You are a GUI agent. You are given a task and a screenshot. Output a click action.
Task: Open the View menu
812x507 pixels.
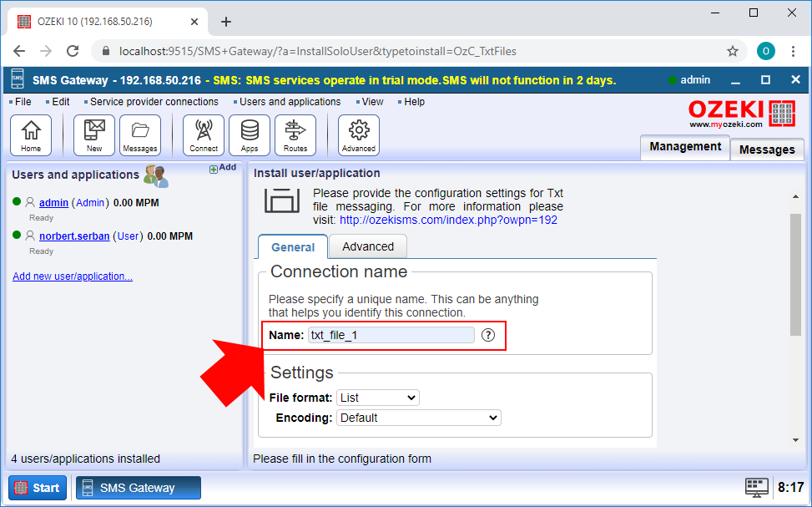pyautogui.click(x=372, y=102)
